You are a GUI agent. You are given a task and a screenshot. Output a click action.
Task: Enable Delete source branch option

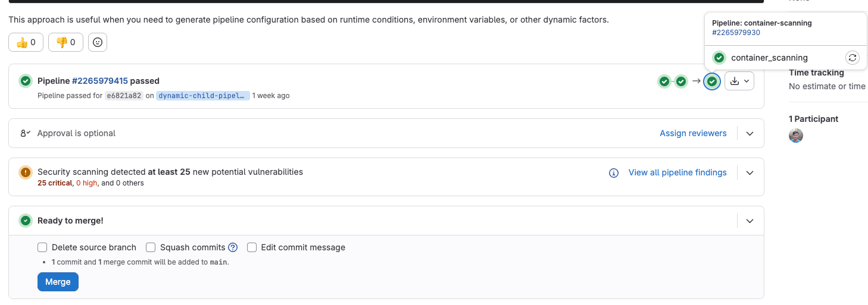pyautogui.click(x=42, y=247)
